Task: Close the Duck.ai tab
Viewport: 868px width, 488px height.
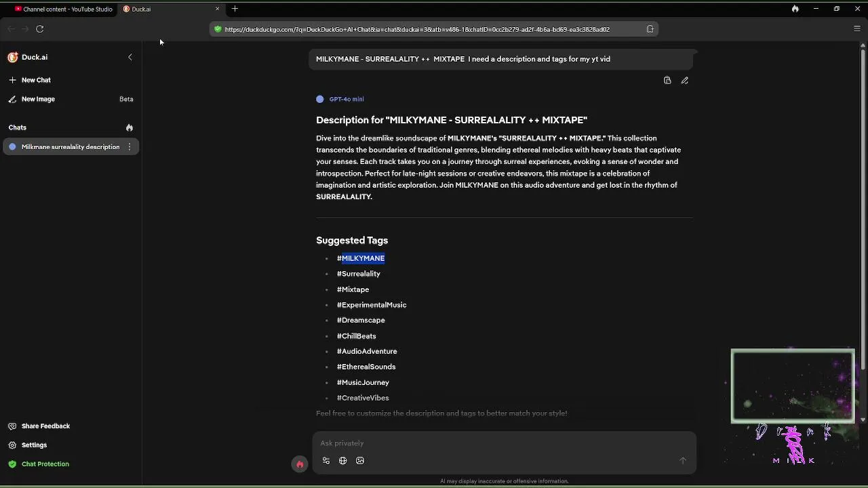Action: [218, 9]
